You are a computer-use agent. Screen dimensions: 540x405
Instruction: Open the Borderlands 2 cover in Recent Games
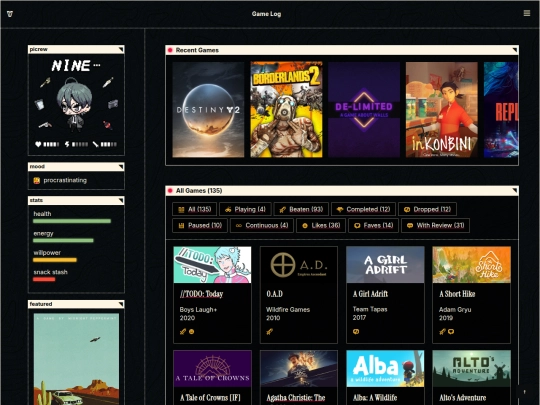[x=286, y=110]
